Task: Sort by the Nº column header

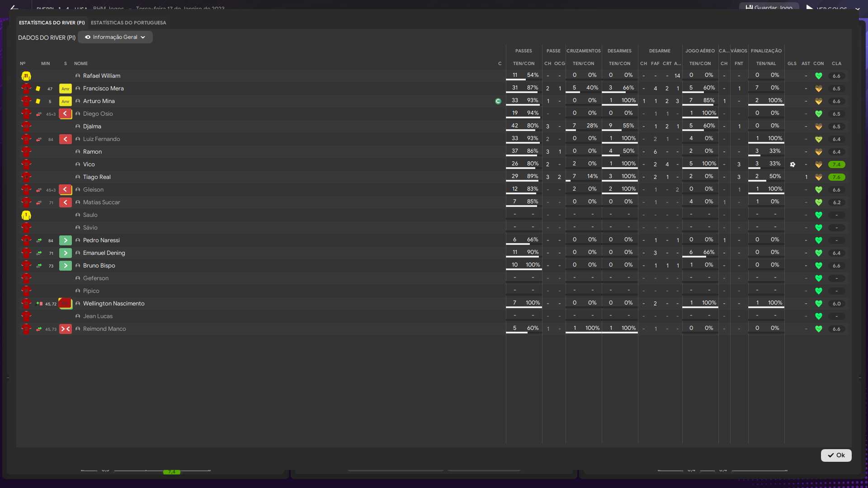Action: 23,64
